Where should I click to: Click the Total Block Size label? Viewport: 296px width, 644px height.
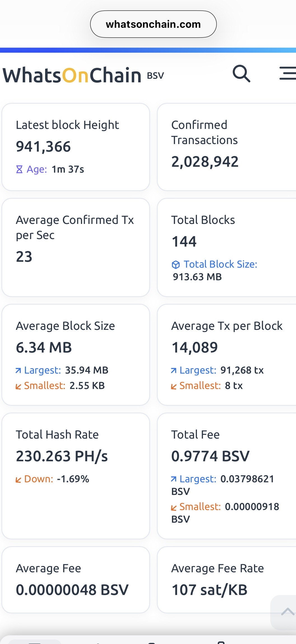[x=220, y=264]
